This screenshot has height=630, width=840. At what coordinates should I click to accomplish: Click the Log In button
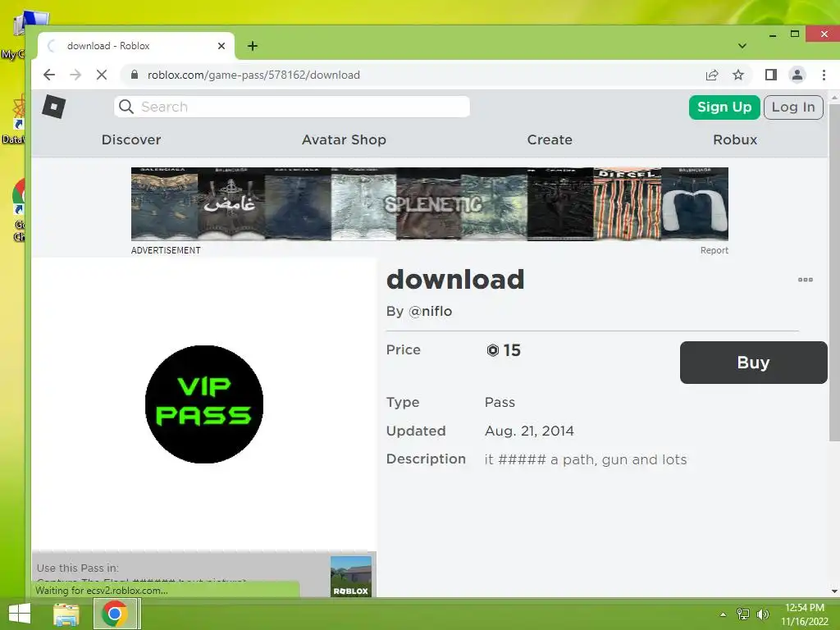[793, 107]
